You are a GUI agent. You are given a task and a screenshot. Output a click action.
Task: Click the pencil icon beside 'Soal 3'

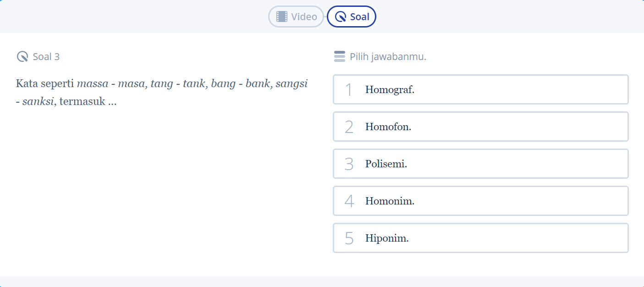[22, 56]
